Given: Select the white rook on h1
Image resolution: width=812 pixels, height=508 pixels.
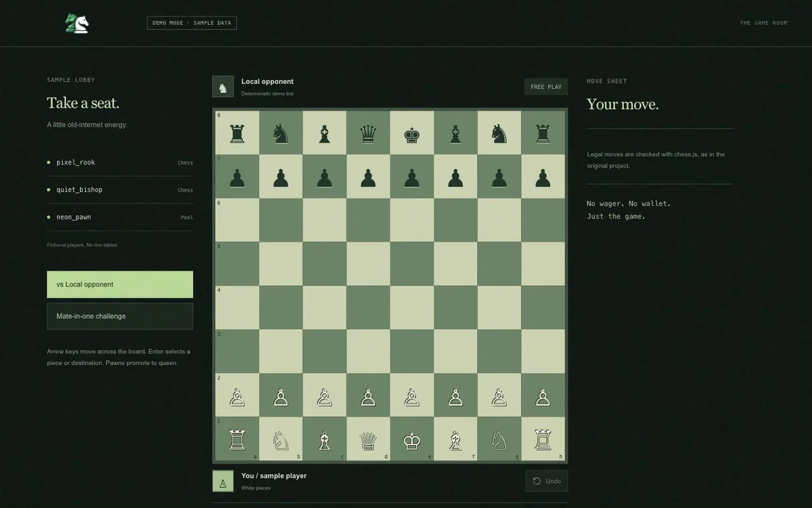Looking at the screenshot, I should [543, 439].
